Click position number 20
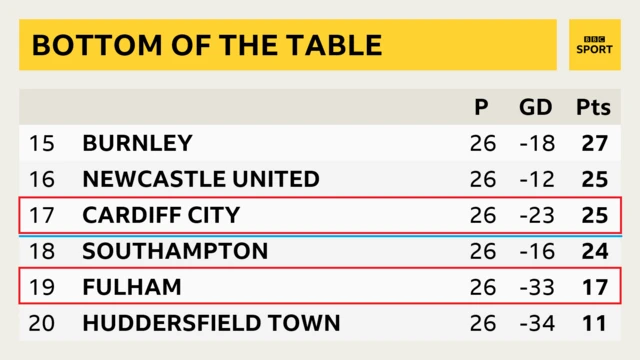Screen dimensions: 640x360 pyautogui.click(x=42, y=323)
